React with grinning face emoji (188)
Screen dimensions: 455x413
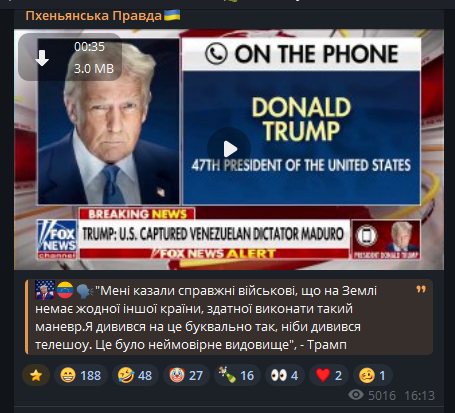81,375
